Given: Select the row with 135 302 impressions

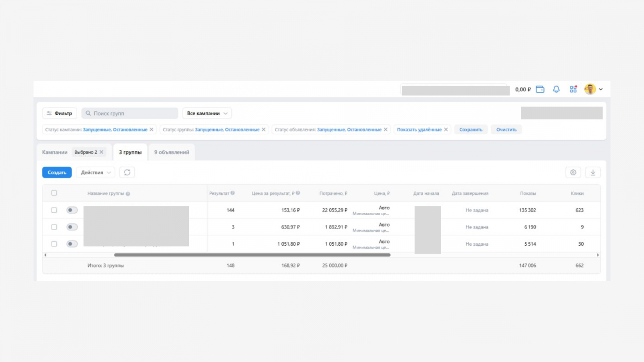Looking at the screenshot, I should point(54,210).
